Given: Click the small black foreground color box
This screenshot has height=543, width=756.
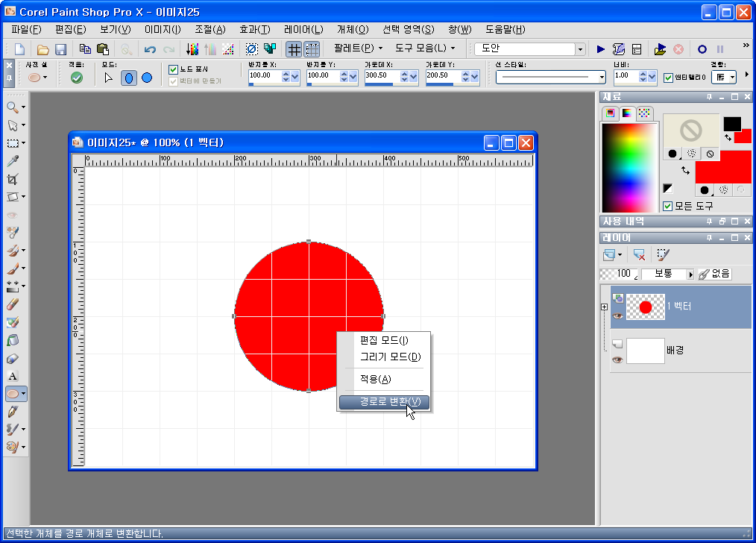Looking at the screenshot, I should click(x=732, y=124).
